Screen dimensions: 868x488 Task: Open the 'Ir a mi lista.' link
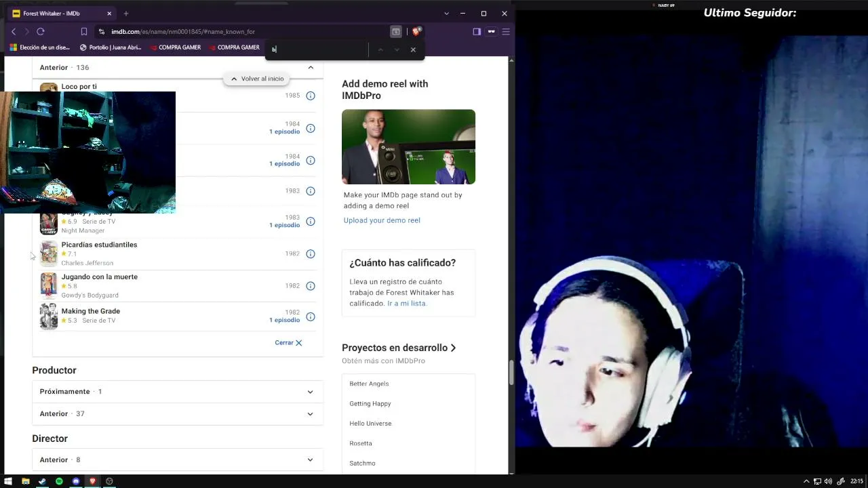point(407,304)
